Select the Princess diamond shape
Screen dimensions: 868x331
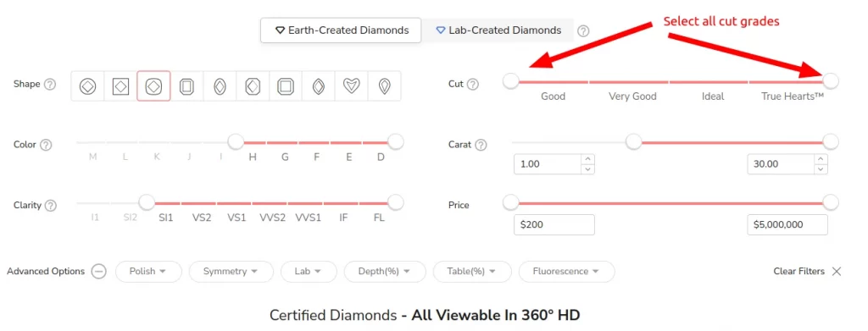[x=120, y=86]
